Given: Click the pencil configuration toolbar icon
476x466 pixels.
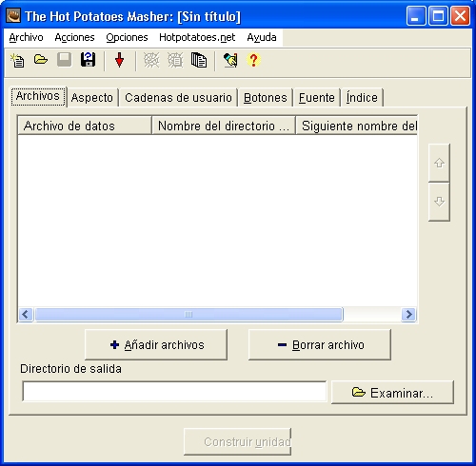Looking at the screenshot, I should (x=230, y=60).
